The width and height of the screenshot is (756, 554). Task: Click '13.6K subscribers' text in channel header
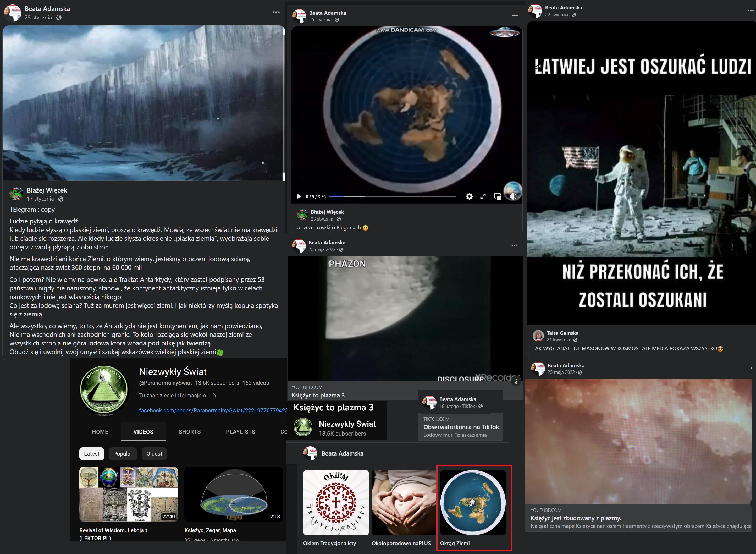[217, 383]
